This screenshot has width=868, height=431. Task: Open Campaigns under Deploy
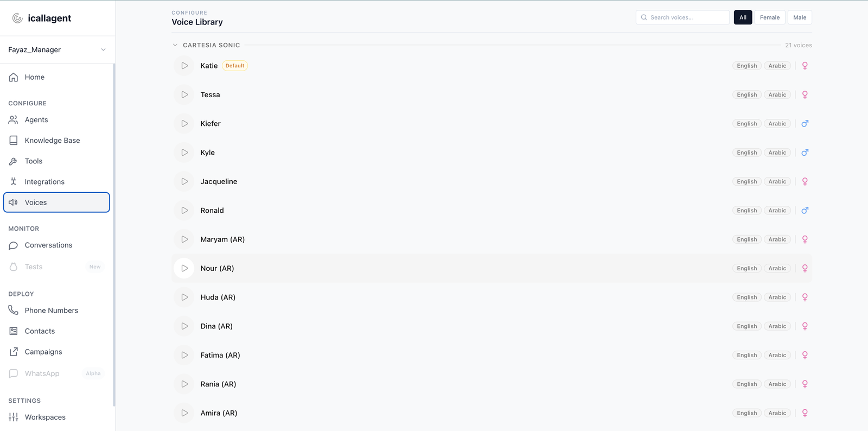point(56,352)
